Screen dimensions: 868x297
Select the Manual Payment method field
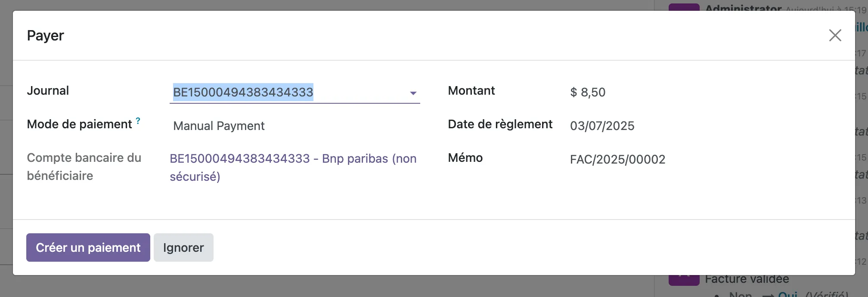219,126
